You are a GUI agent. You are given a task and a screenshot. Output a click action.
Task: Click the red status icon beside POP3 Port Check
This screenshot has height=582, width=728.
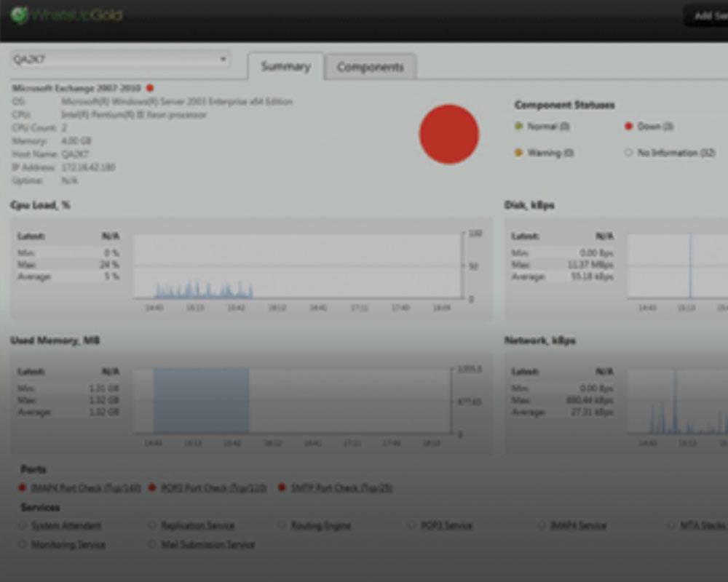point(152,488)
